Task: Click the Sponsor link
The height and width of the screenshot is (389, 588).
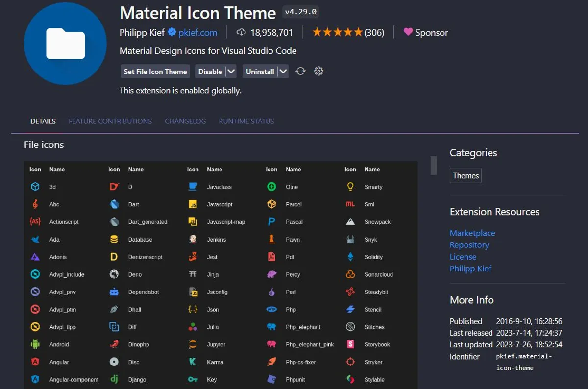Action: (432, 33)
